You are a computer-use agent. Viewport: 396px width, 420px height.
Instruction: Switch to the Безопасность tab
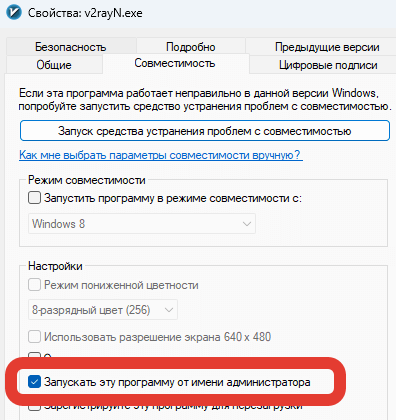click(x=71, y=47)
